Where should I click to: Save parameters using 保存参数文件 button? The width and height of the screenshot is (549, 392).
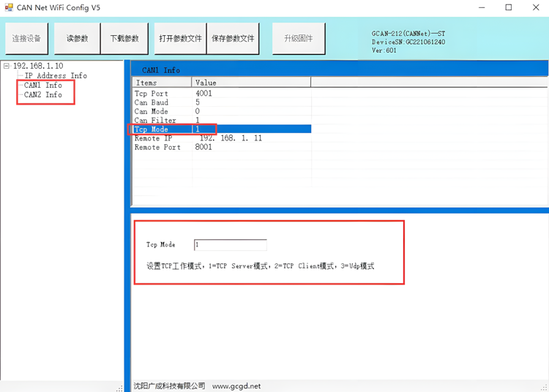click(x=233, y=38)
